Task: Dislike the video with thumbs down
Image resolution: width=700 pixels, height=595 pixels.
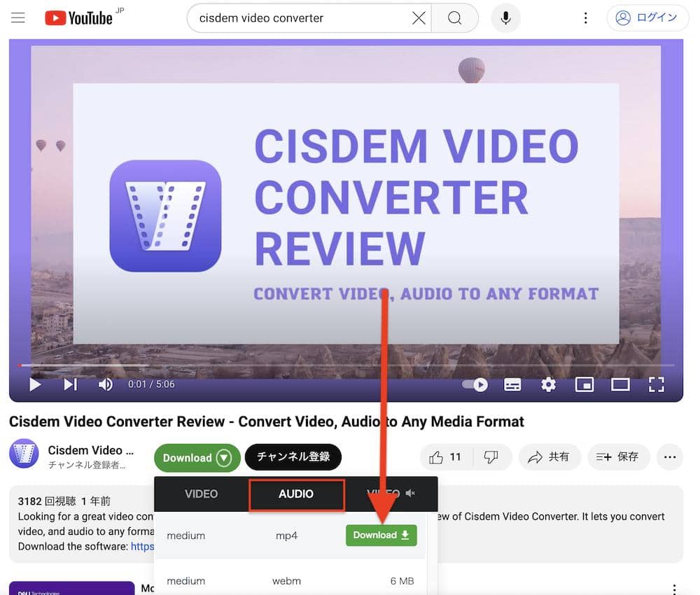Action: 491,457
